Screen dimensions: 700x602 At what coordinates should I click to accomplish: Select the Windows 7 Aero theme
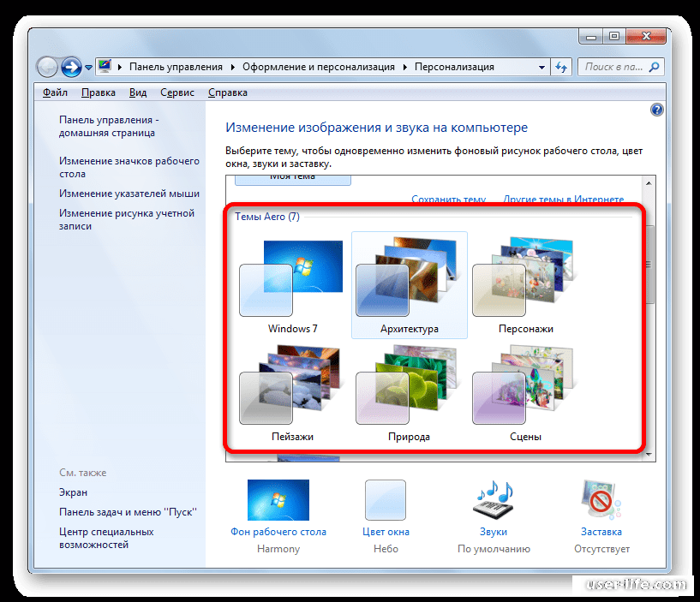point(292,286)
